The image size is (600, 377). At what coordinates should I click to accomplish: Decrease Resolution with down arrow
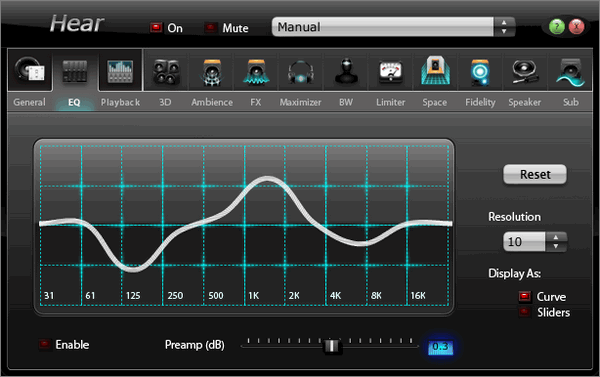(x=556, y=246)
